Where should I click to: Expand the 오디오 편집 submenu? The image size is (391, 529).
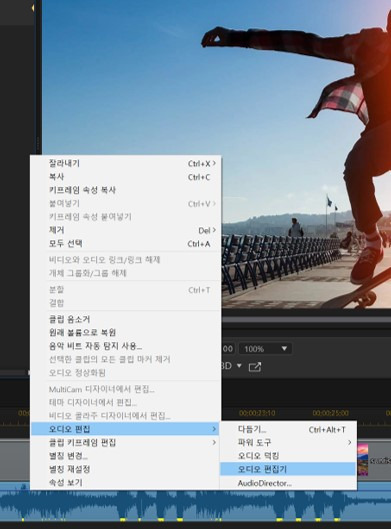(125, 429)
